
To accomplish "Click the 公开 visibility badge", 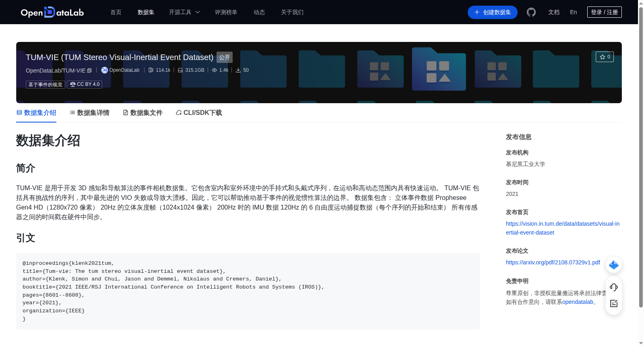I will point(225,57).
